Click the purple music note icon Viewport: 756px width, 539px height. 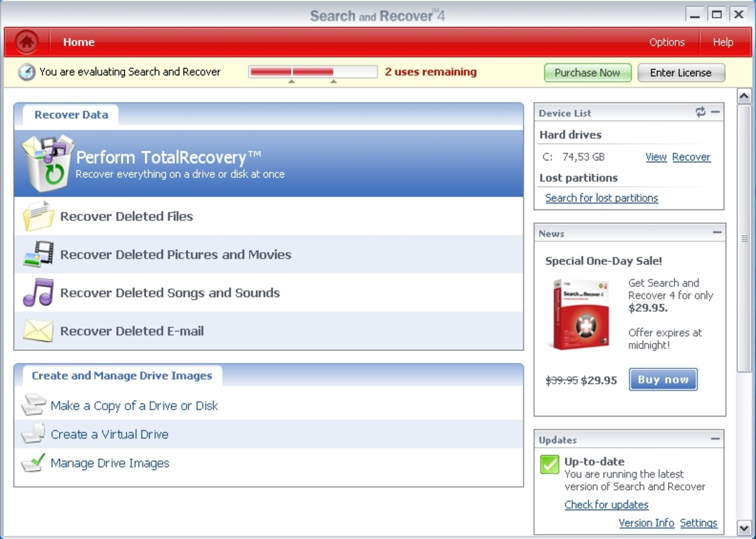(x=38, y=292)
